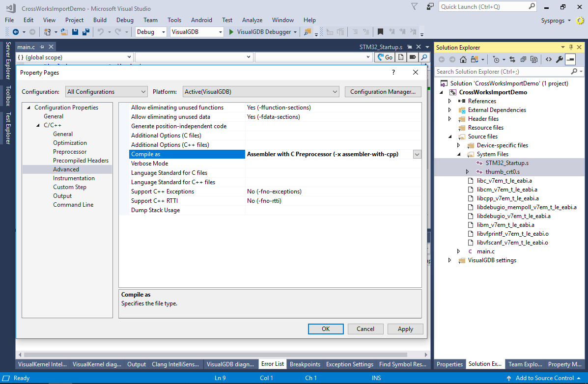Click Add to Source Control in status bar
Viewport: 588px width, 384px height.
[x=544, y=378]
